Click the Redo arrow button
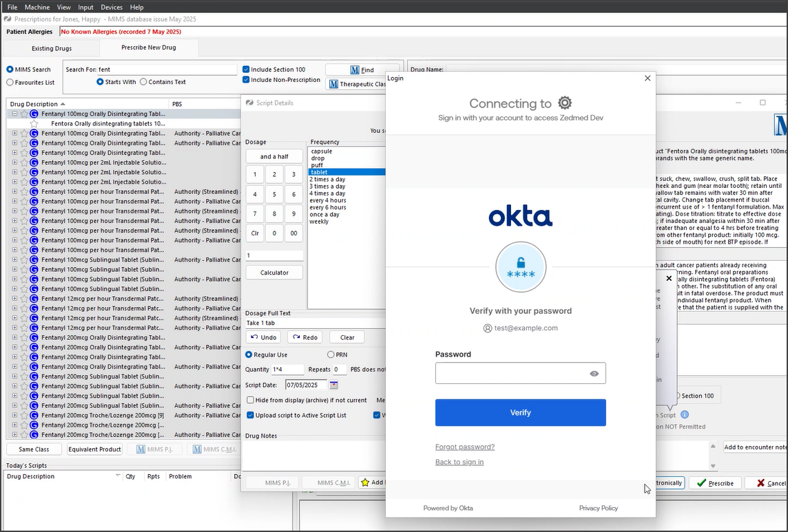The width and height of the screenshot is (788, 532). [x=304, y=337]
